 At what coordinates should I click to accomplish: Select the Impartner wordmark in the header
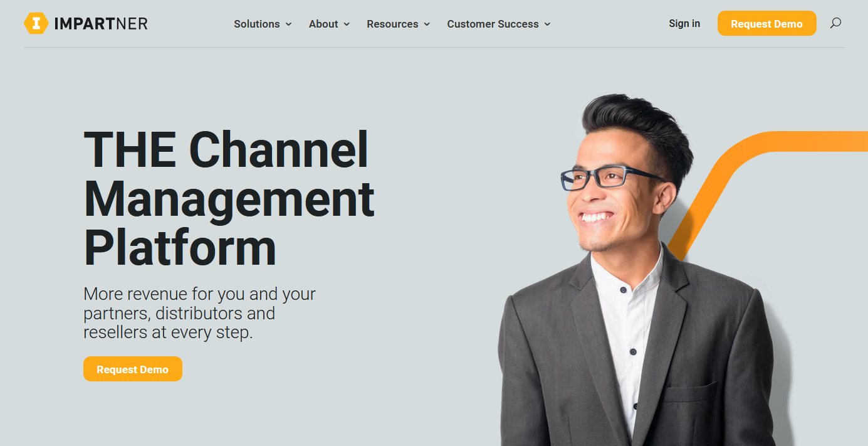102,23
